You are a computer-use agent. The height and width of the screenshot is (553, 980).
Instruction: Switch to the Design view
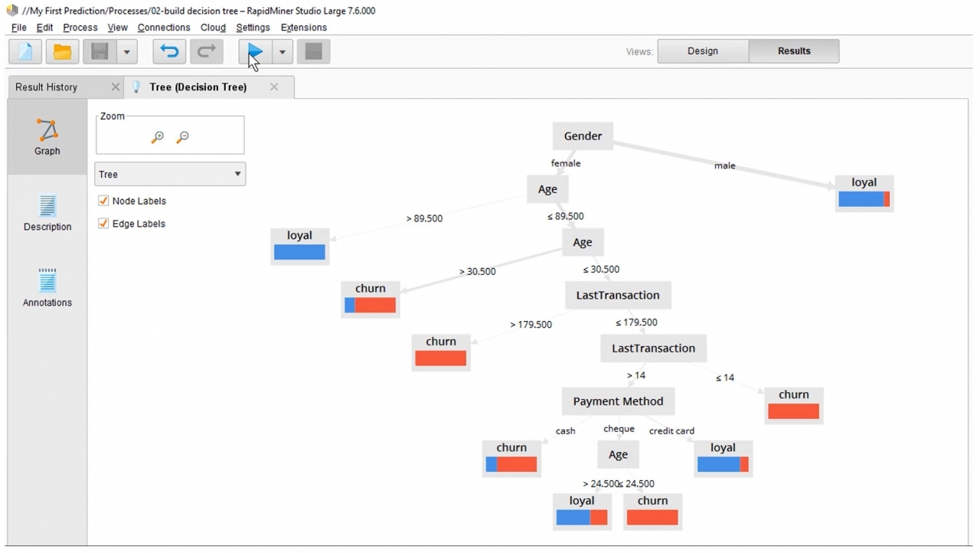click(x=702, y=51)
